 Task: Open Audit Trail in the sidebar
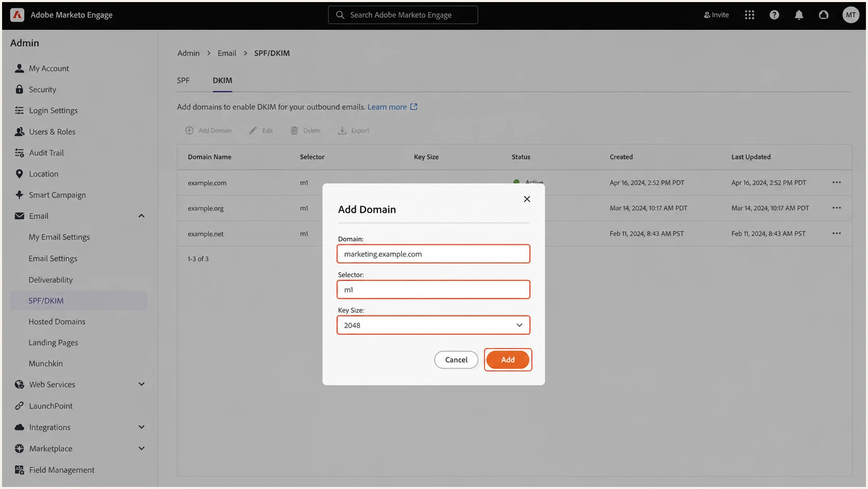tap(46, 153)
